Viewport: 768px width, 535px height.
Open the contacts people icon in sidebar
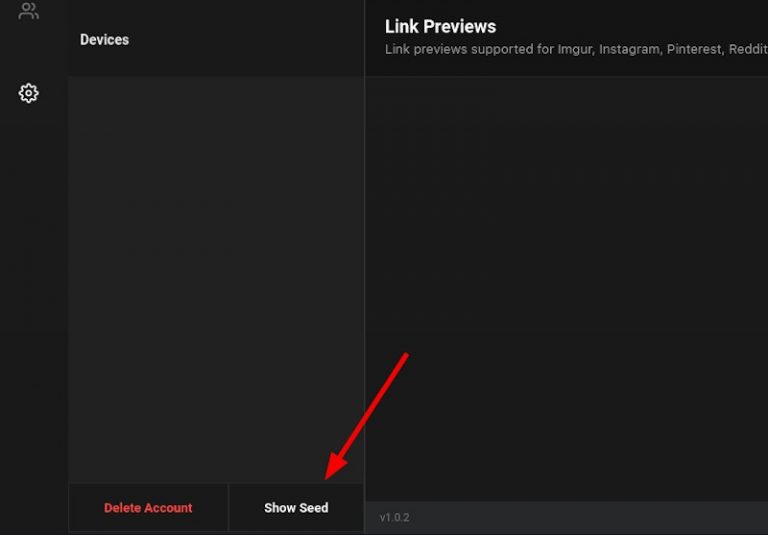29,12
